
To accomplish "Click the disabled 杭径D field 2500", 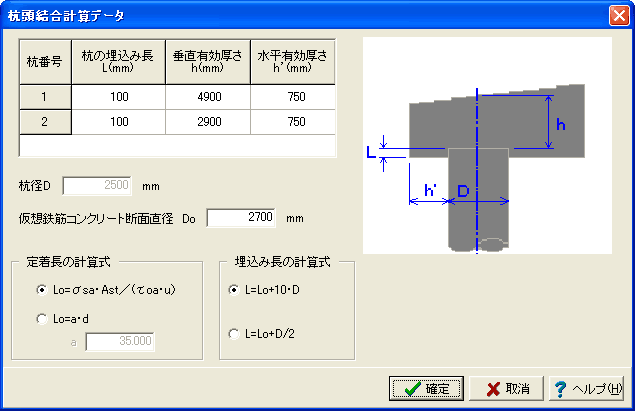I will pos(97,186).
